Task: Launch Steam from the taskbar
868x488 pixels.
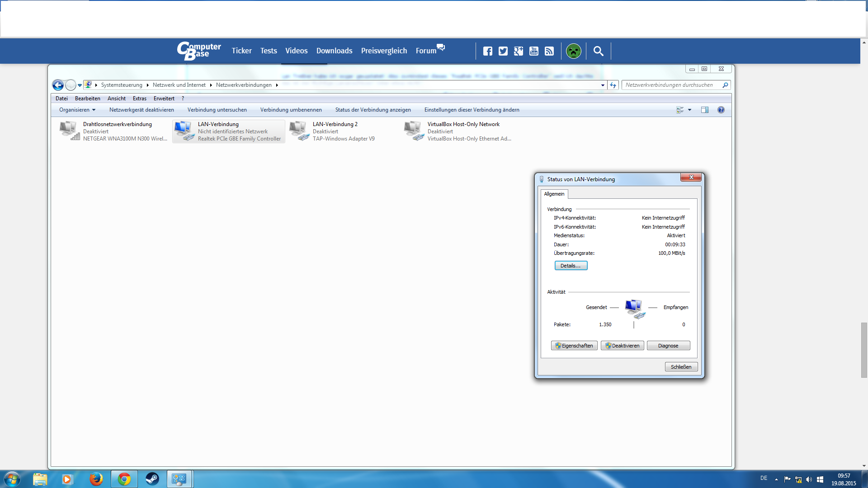Action: pos(152,479)
